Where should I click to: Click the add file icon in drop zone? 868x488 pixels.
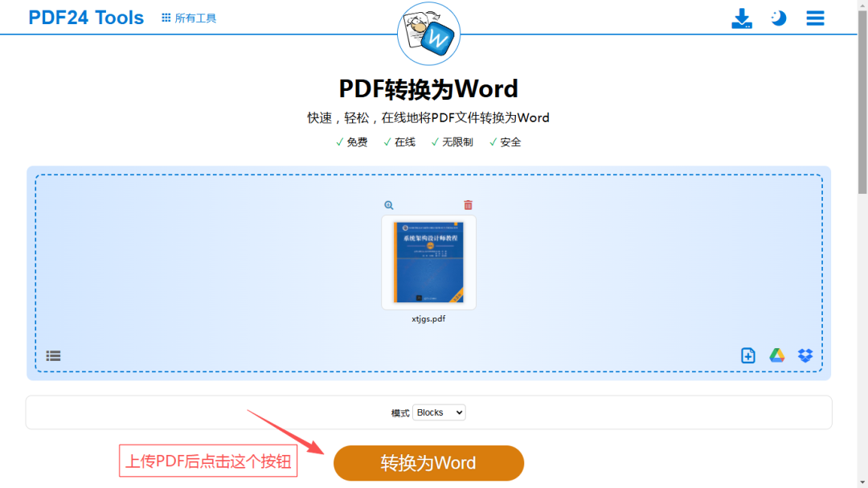747,355
